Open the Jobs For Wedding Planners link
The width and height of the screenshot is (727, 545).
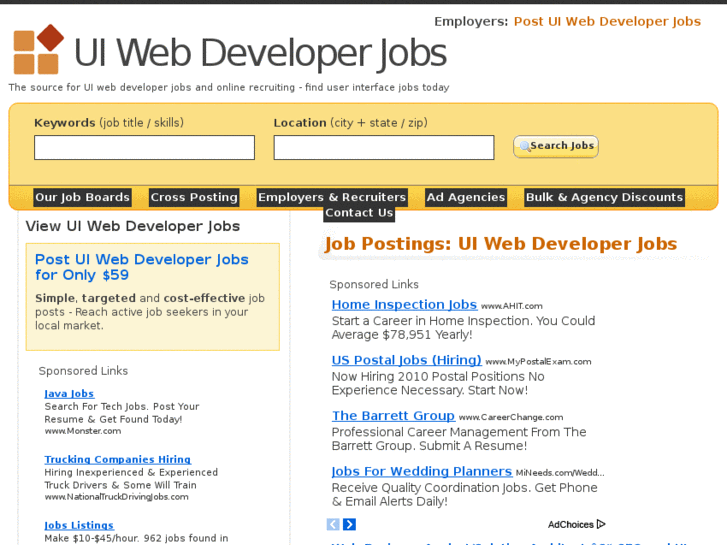(422, 472)
